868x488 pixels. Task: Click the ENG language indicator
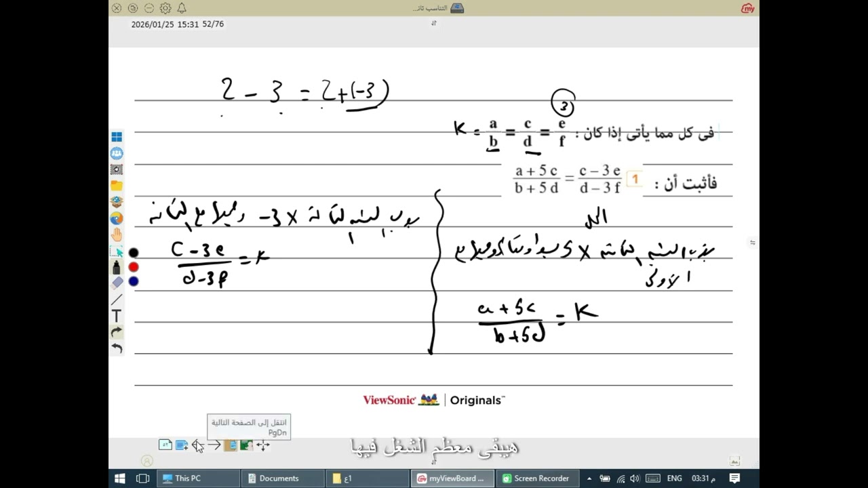pos(674,478)
